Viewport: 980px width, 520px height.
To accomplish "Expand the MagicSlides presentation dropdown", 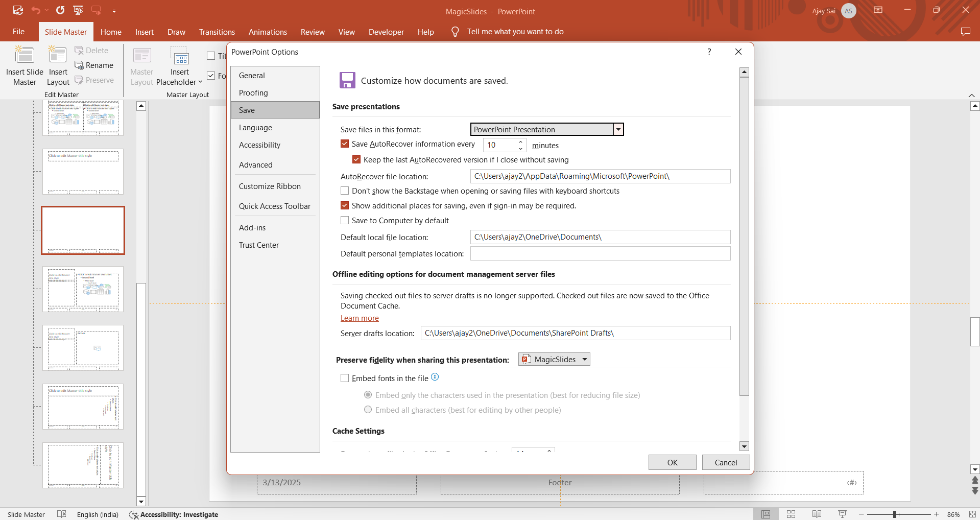I will pyautogui.click(x=584, y=360).
